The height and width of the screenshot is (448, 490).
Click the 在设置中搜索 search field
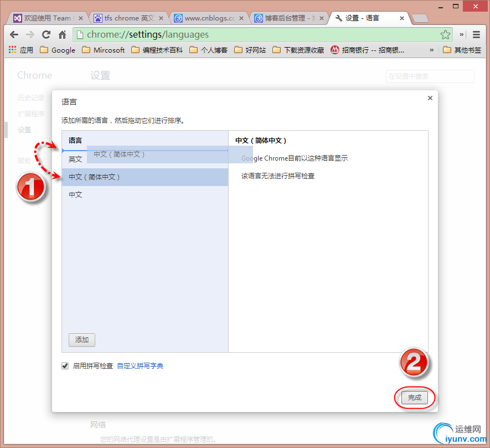pos(430,76)
